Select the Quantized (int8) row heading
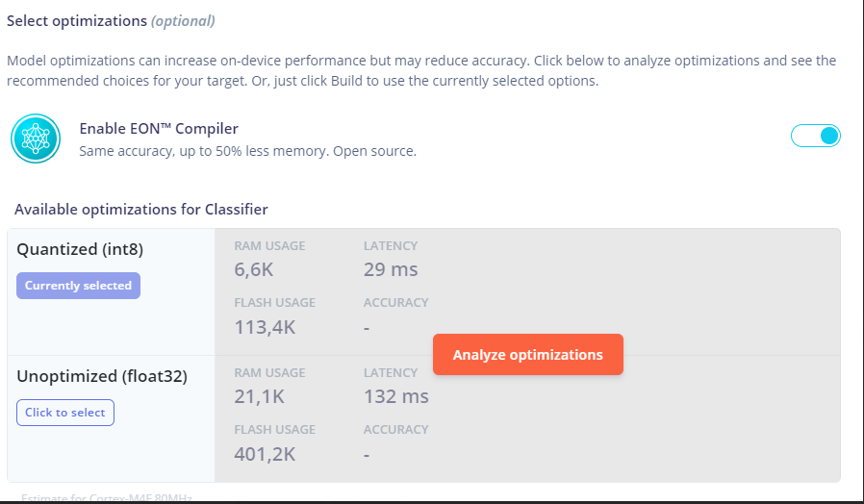 tap(80, 249)
